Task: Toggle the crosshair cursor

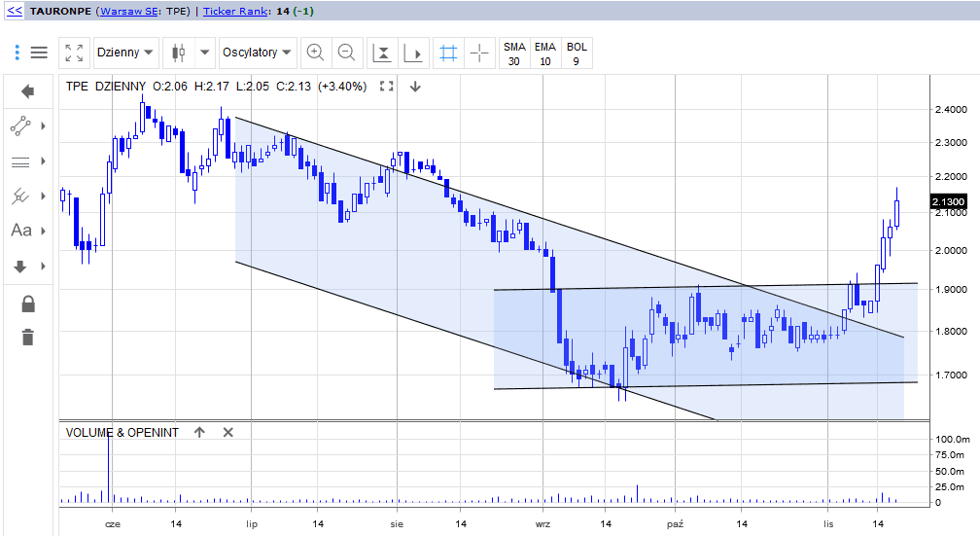Action: (x=479, y=53)
